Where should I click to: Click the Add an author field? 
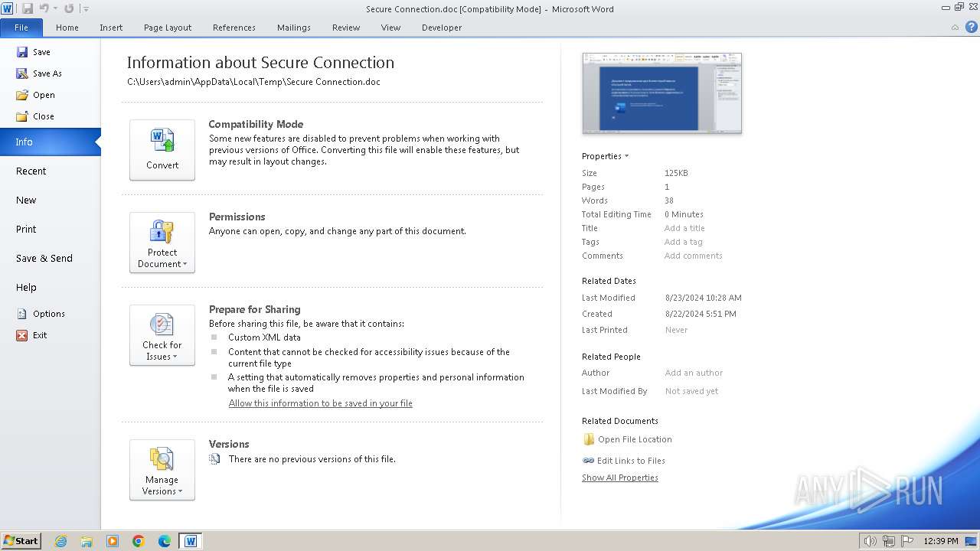tap(694, 373)
